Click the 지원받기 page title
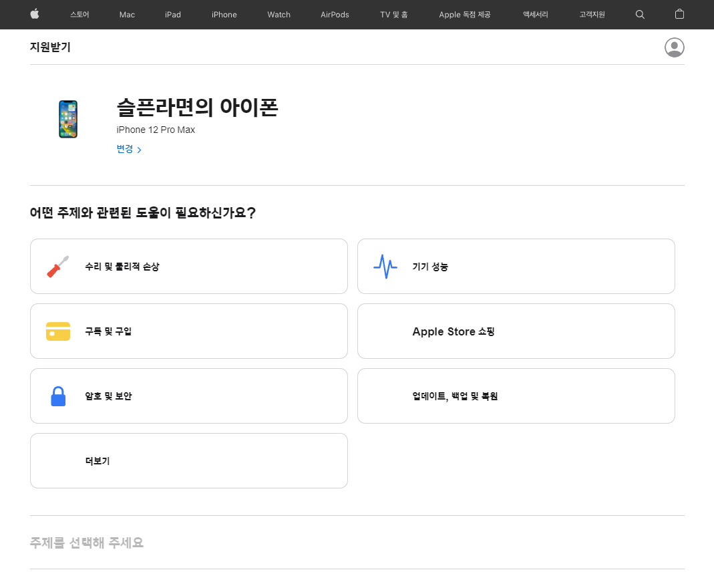This screenshot has height=588, width=714. (50, 47)
